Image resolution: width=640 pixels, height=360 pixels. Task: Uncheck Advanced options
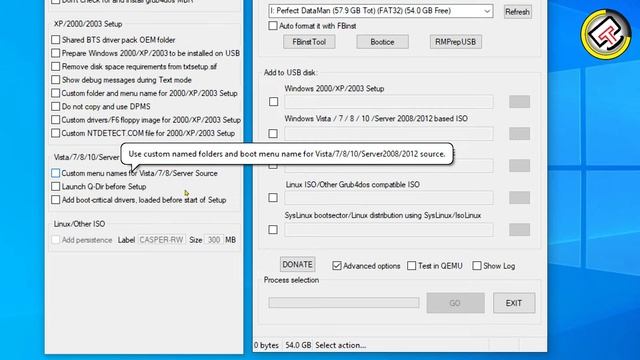(337, 266)
